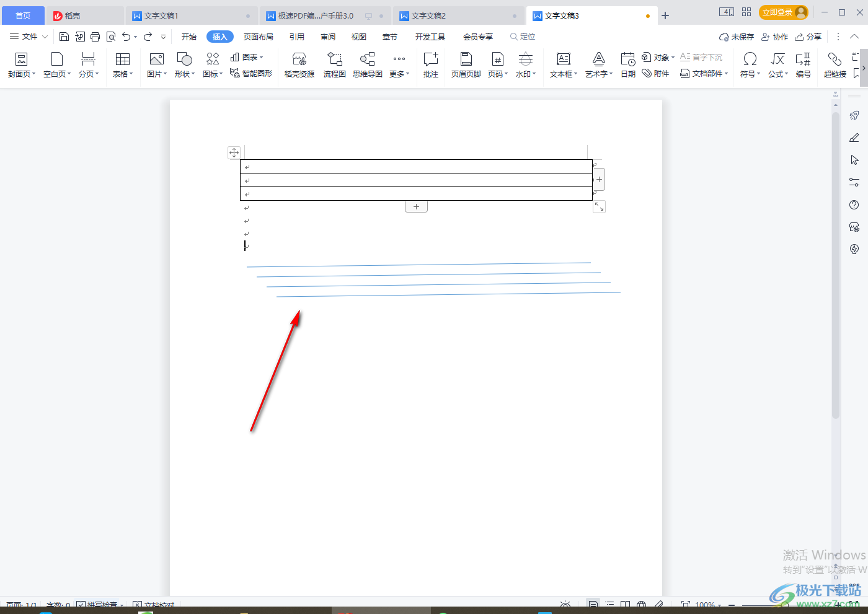Switch to the 文字文稿2 document tab

point(458,15)
